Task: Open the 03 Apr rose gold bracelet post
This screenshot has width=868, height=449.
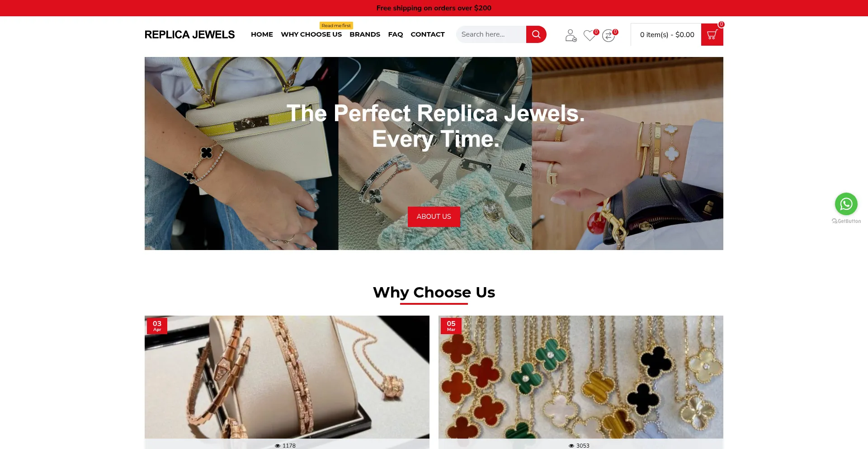Action: point(287,377)
